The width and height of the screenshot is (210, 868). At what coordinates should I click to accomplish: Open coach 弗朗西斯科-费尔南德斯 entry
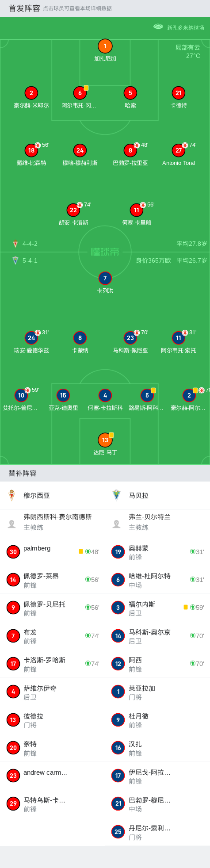tap(52, 522)
